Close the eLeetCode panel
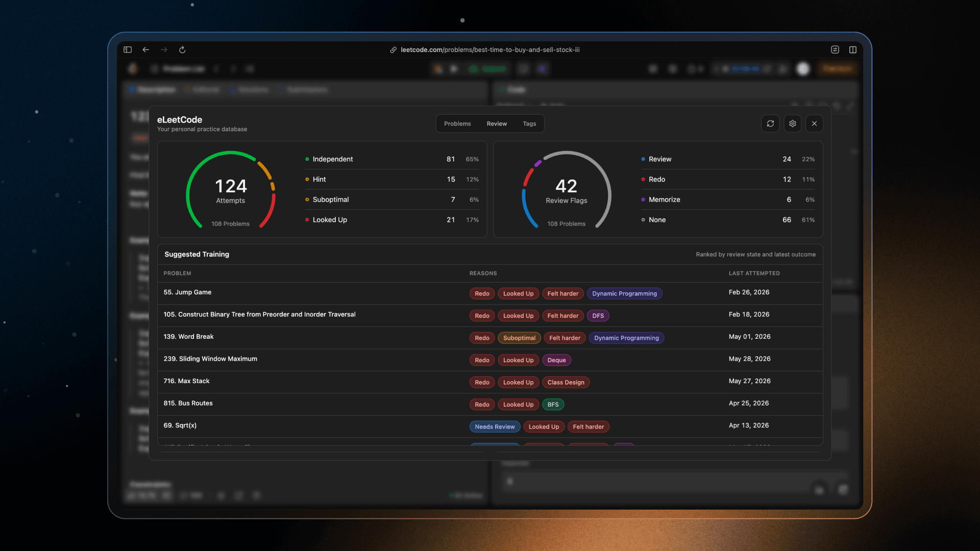 pyautogui.click(x=815, y=123)
